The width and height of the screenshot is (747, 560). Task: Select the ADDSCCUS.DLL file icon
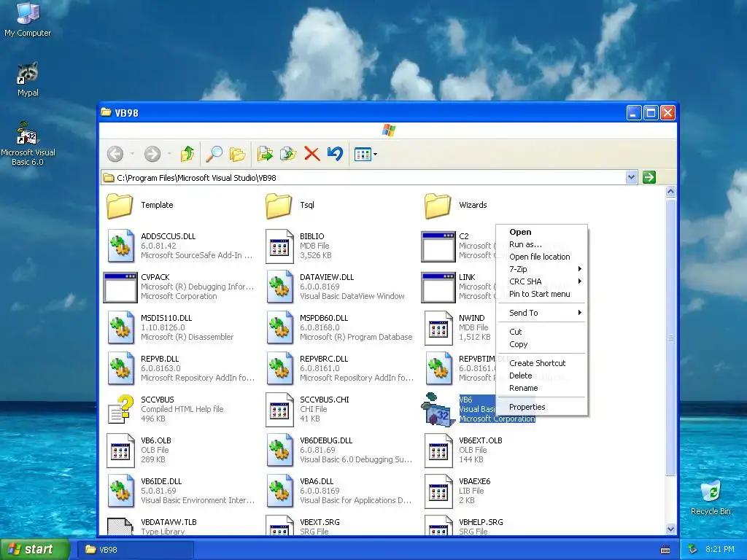pos(120,246)
